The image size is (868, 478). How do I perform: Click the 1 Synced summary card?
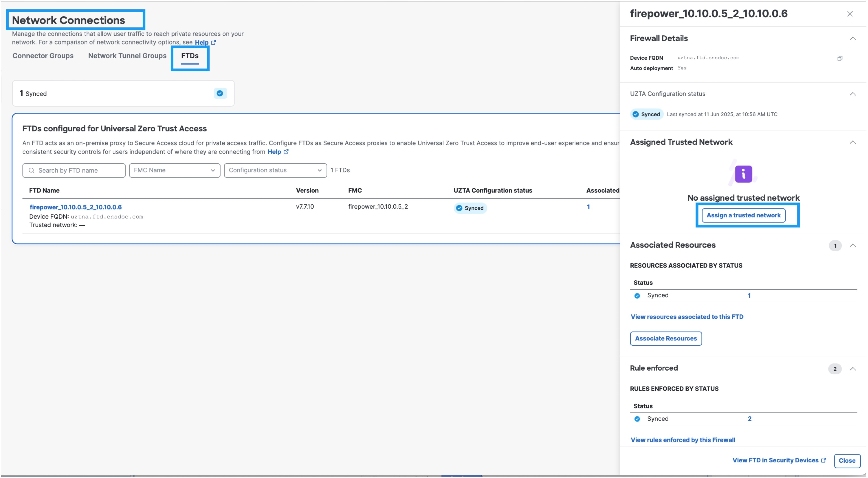[123, 93]
